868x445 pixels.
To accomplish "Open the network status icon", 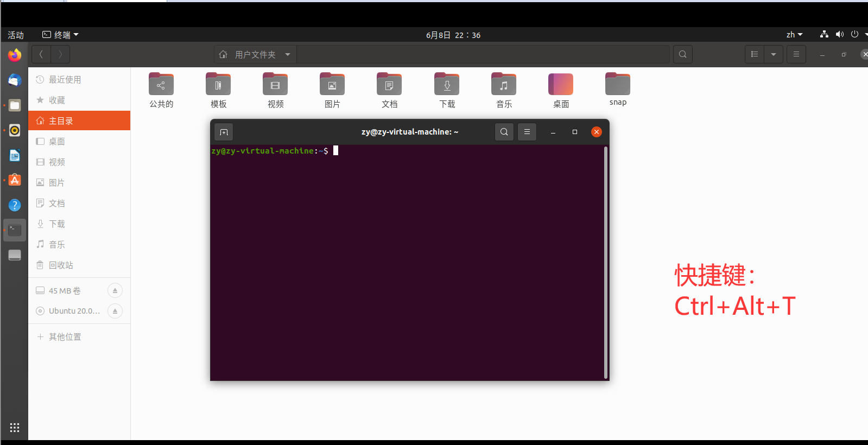I will click(x=824, y=34).
